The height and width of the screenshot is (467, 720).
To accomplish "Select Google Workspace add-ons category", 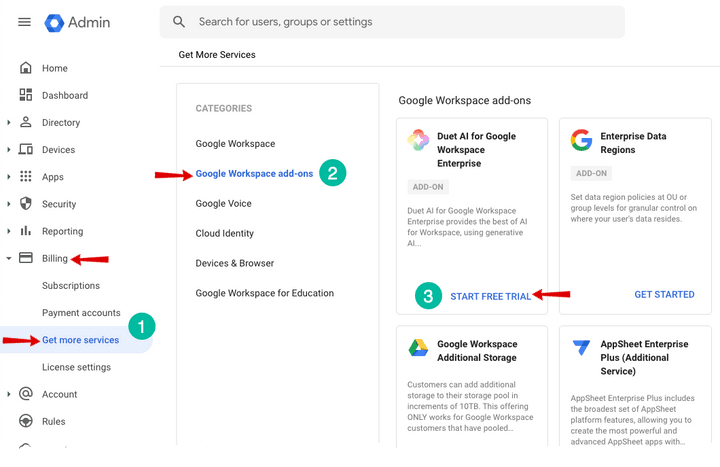I will tap(254, 174).
